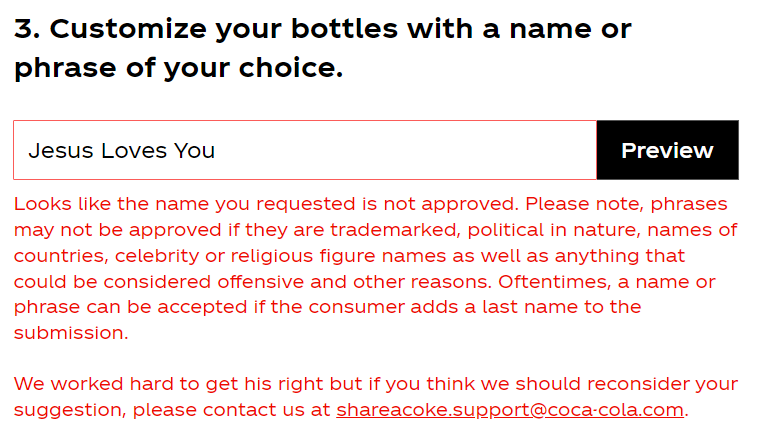757x423 pixels.
Task: Open the shareacoke.support@coca-cola.com email link
Action: click(x=510, y=410)
